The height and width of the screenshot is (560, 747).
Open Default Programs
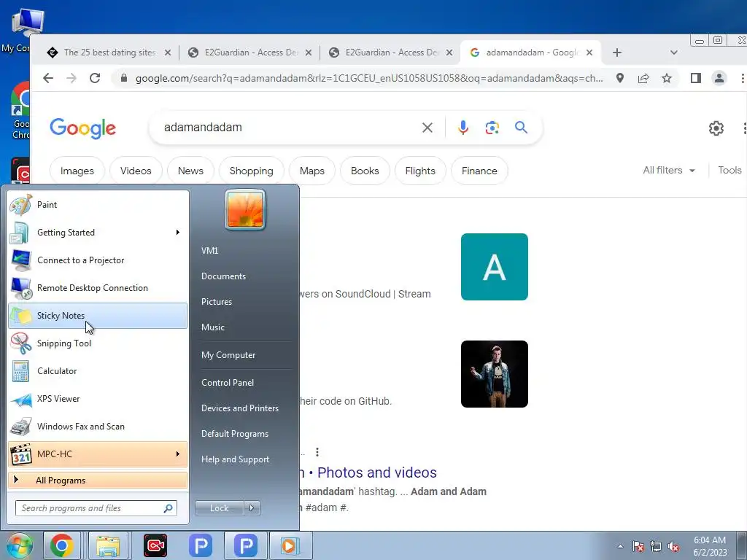coord(235,434)
